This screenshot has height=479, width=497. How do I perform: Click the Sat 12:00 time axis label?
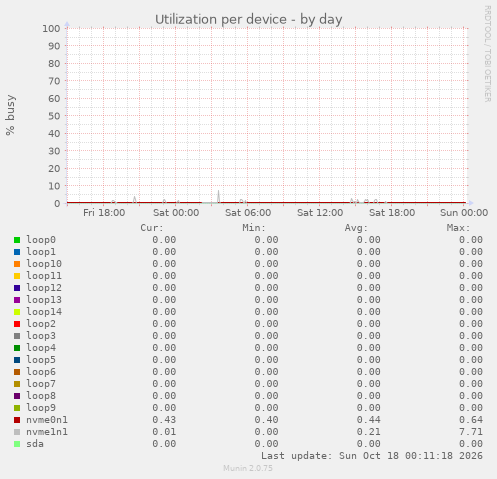tap(320, 213)
